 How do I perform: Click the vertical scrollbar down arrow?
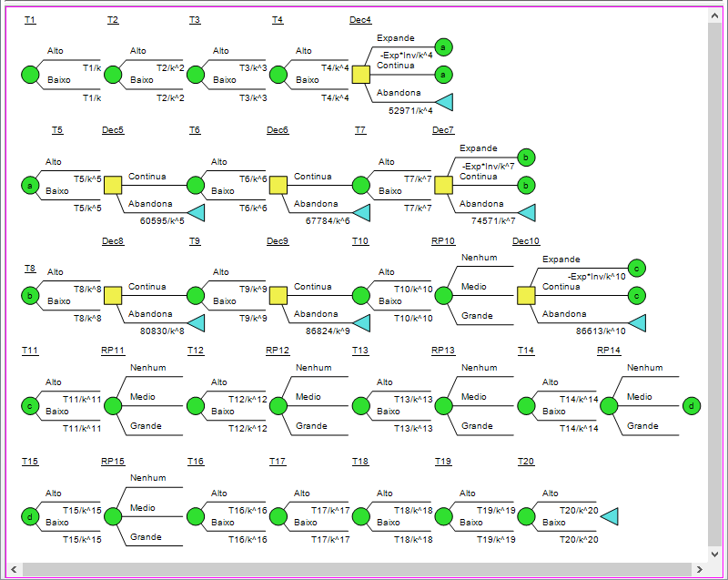pos(713,553)
